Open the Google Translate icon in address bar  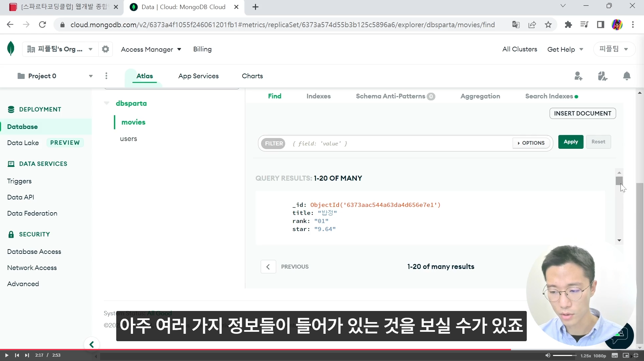[x=516, y=25]
